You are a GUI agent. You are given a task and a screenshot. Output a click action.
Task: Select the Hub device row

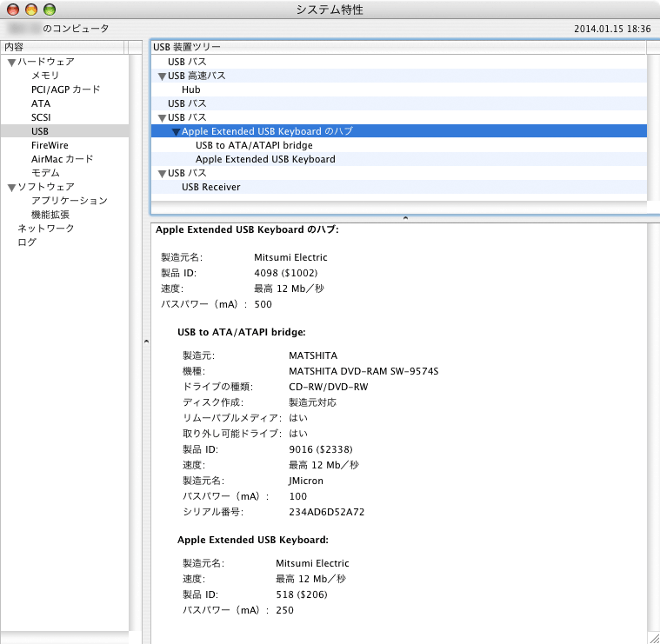click(x=398, y=90)
